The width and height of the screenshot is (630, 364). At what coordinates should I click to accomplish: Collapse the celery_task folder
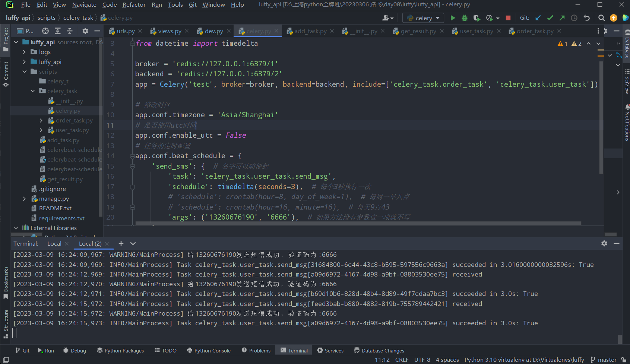33,91
